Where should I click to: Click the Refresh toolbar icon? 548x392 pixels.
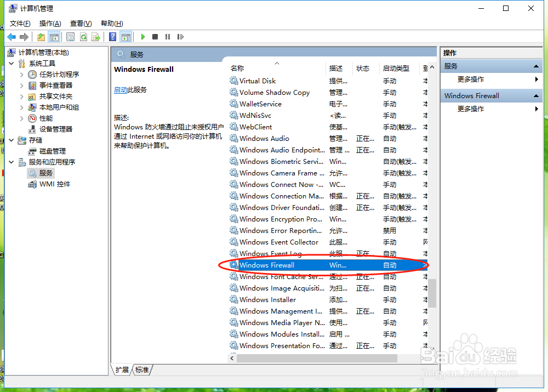click(x=83, y=37)
